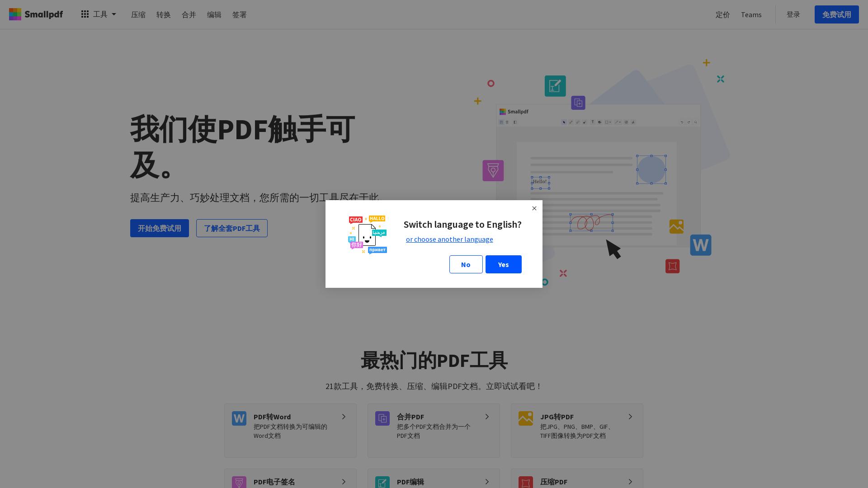Open the 转换 menu item
This screenshot has width=868, height=488.
(164, 15)
